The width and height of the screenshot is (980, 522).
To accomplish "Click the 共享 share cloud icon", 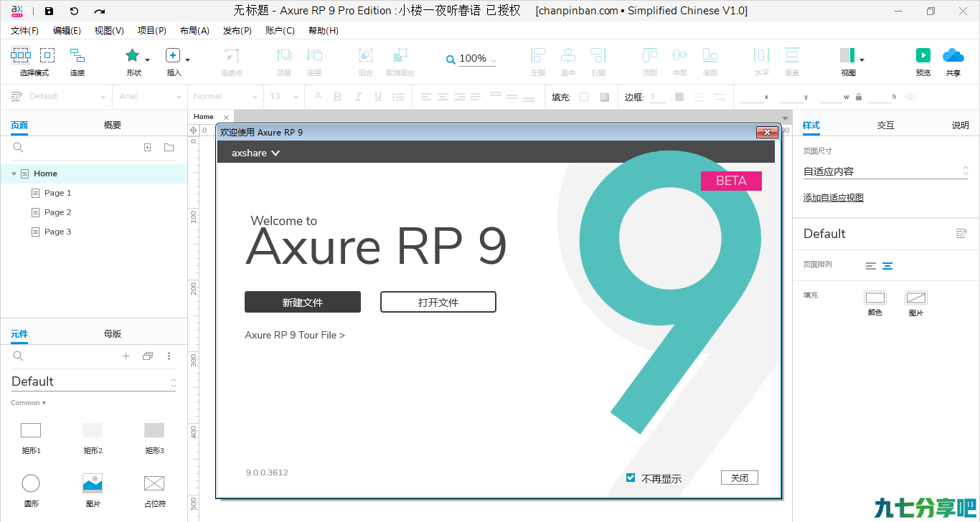I will pyautogui.click(x=953, y=55).
